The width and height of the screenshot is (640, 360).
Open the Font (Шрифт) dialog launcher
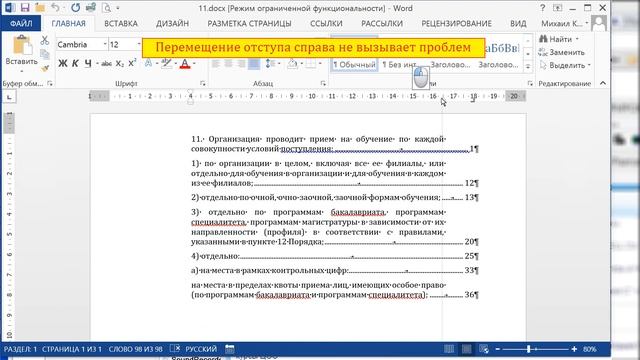tap(203, 83)
